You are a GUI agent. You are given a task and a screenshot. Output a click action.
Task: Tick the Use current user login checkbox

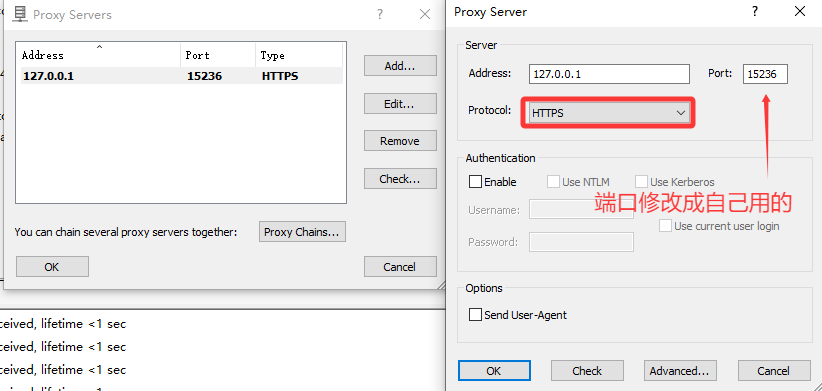click(665, 226)
